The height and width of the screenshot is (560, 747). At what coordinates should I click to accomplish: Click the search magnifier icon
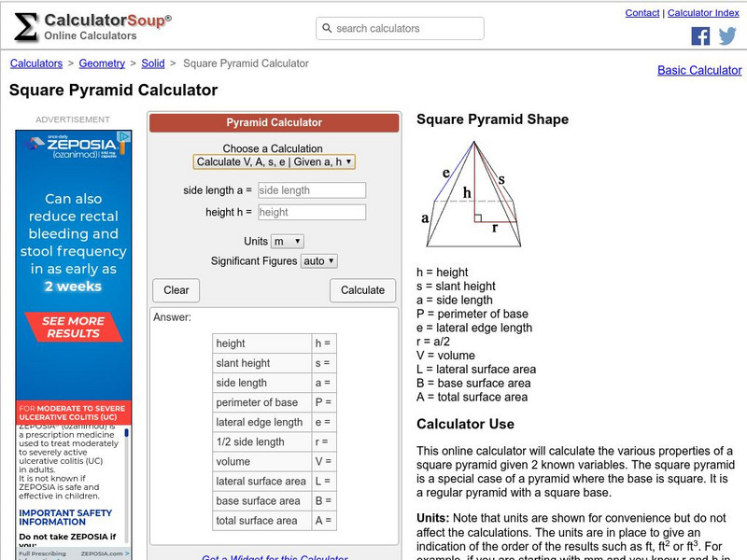[327, 28]
